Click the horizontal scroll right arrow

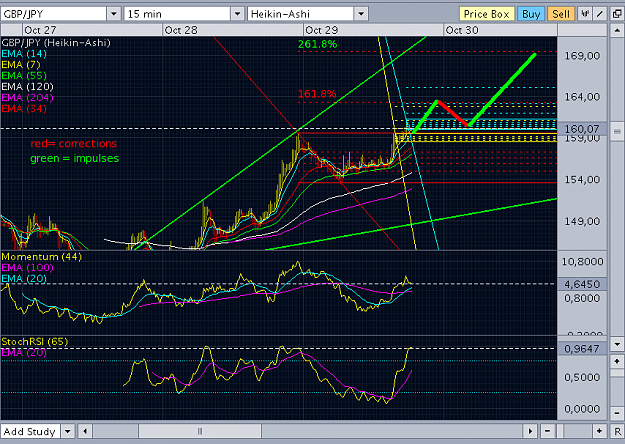click(x=530, y=431)
